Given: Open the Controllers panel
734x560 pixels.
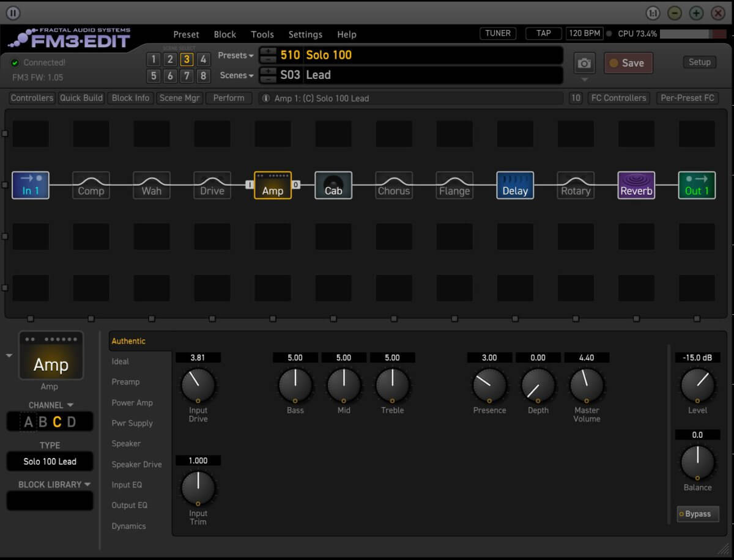Looking at the screenshot, I should coord(32,98).
